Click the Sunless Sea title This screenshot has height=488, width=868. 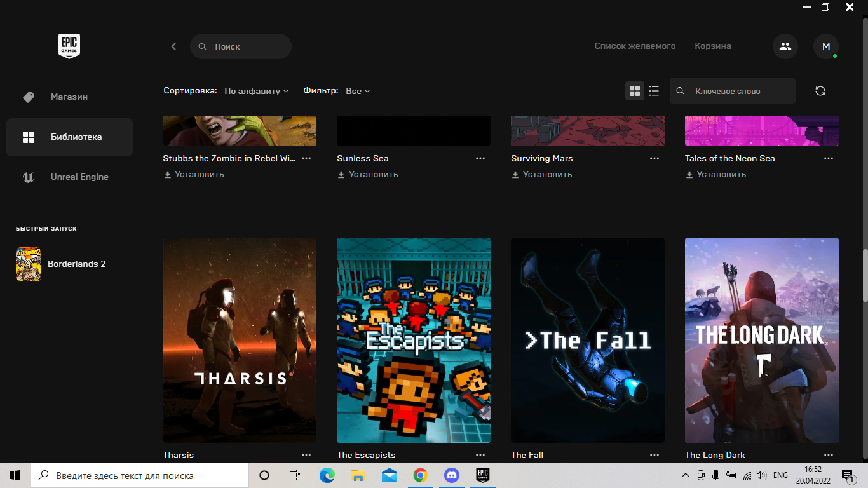tap(363, 158)
